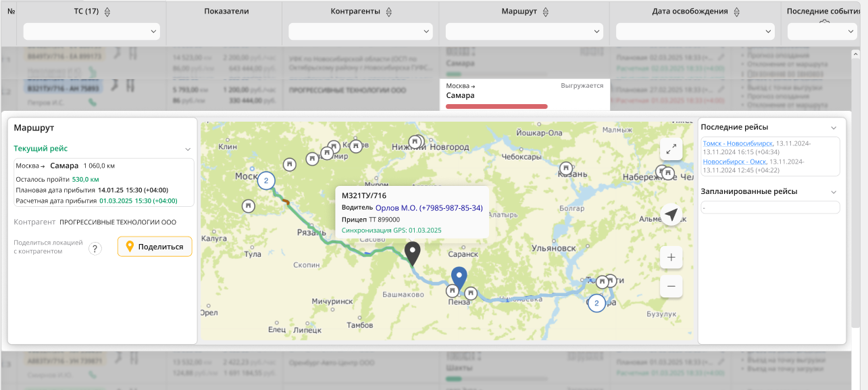Click the red Самара route progress bar

point(496,106)
